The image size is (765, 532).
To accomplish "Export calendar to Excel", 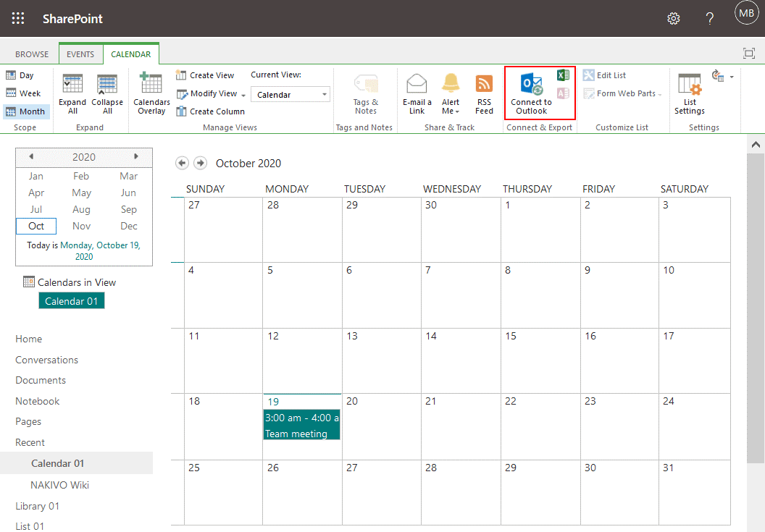I will point(562,75).
